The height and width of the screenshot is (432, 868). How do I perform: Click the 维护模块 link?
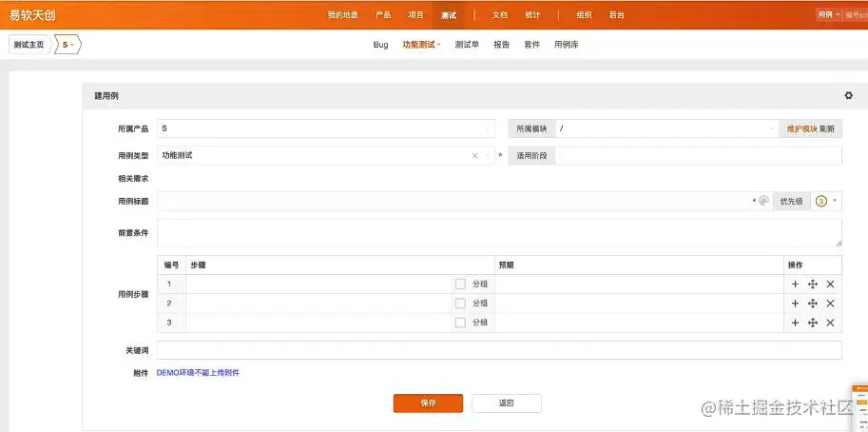tap(802, 128)
